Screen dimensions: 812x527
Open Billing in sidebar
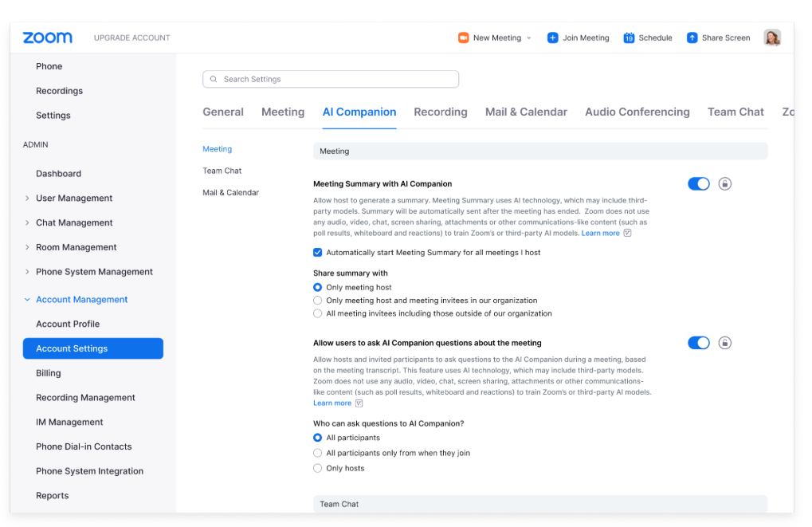(48, 373)
